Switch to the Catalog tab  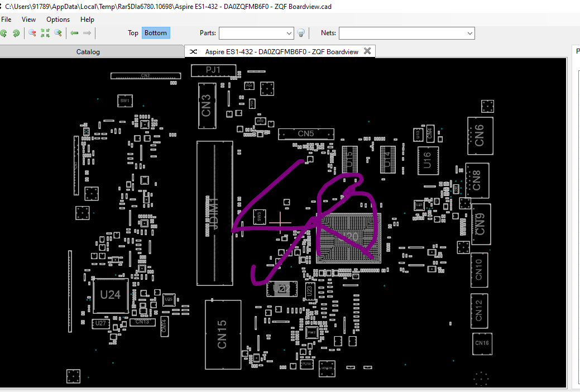(88, 52)
